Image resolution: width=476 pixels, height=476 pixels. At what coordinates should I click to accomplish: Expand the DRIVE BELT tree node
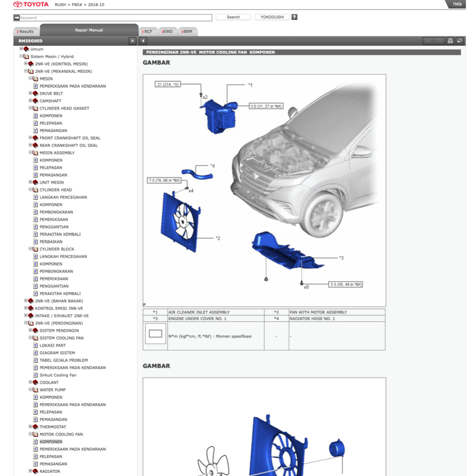pyautogui.click(x=30, y=93)
